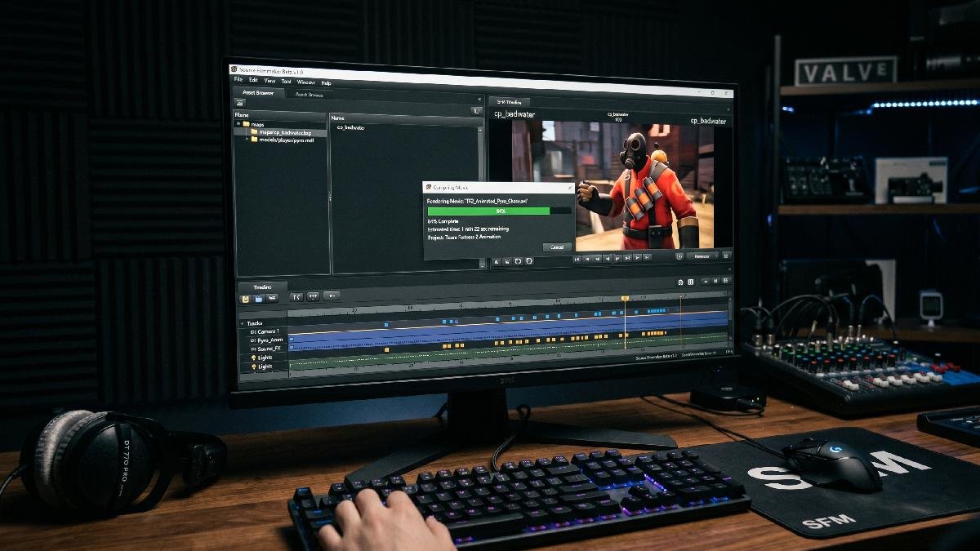Viewport: 980px width, 551px height.
Task: Click the left-arrow timeline tool button
Action: pyautogui.click(x=332, y=295)
